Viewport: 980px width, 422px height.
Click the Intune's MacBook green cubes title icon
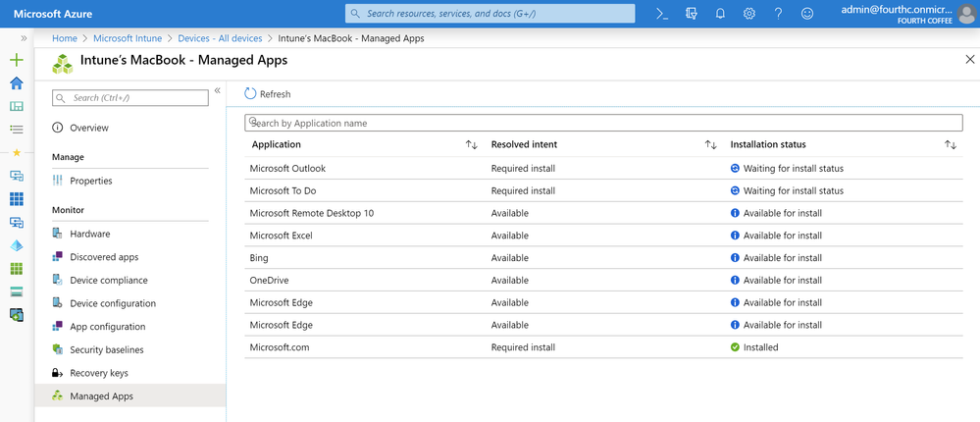63,63
